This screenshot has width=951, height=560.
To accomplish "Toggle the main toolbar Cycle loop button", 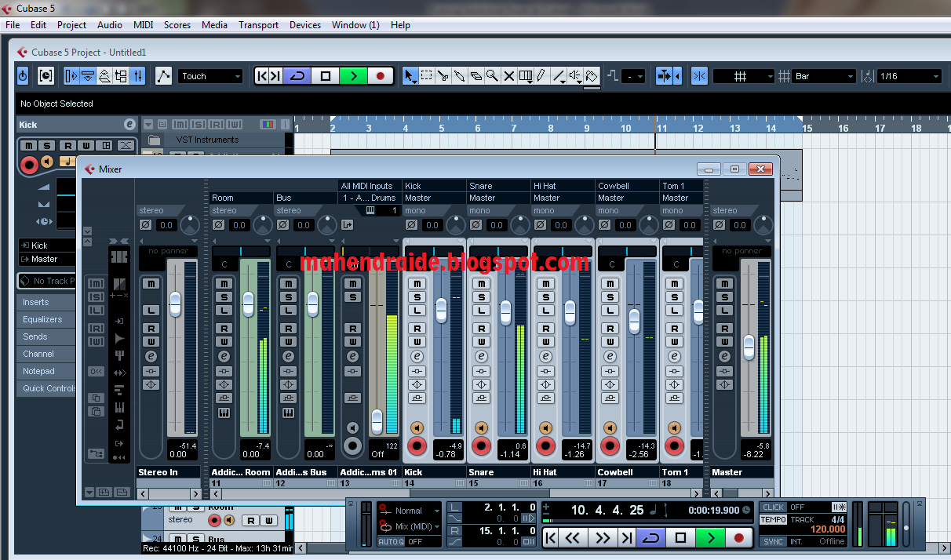I will coord(297,76).
